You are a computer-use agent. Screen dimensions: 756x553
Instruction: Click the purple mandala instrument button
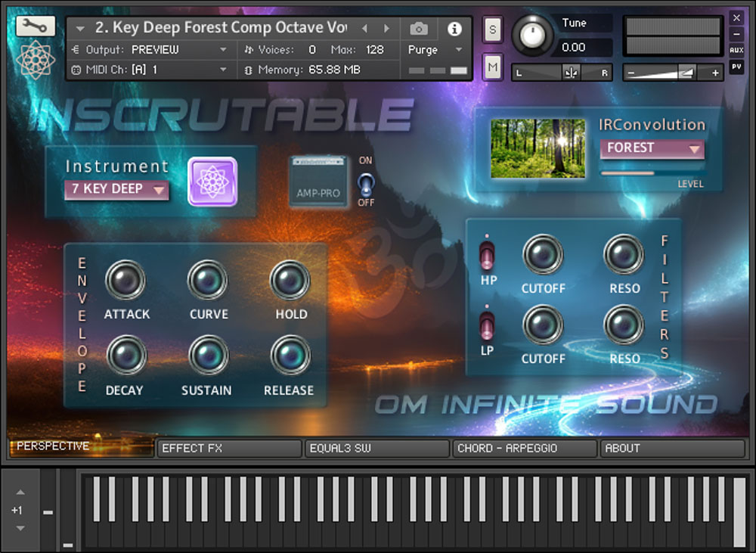212,182
